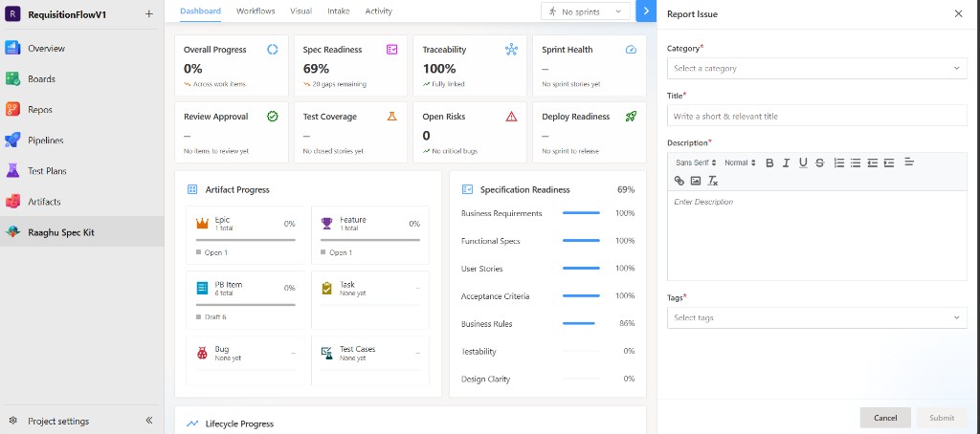Image resolution: width=980 pixels, height=434 pixels.
Task: Apply strikethrough in description editor
Action: click(820, 163)
